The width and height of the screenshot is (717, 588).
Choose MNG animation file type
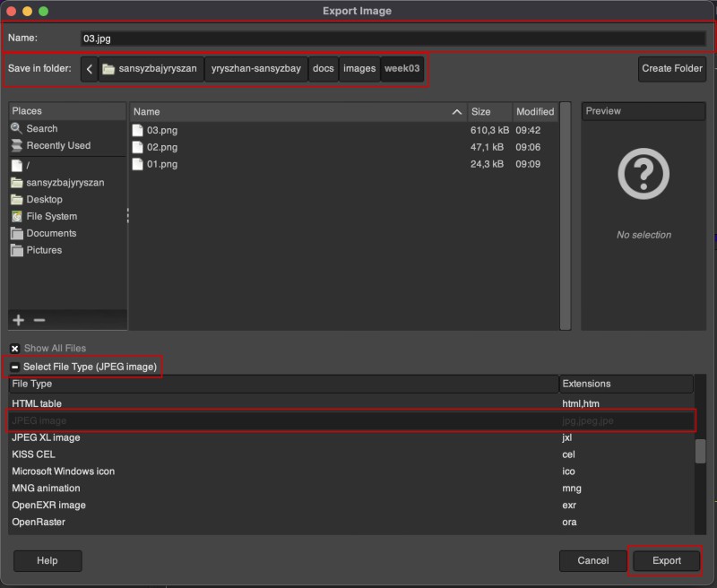(x=351, y=489)
